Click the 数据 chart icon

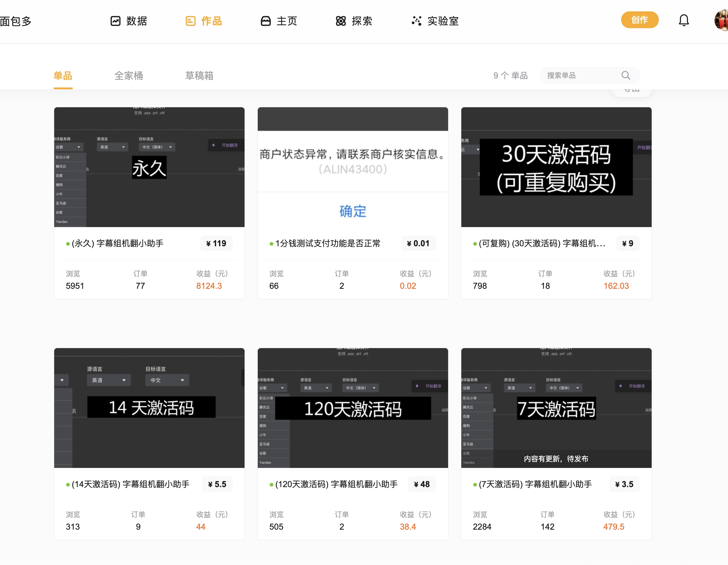[x=115, y=21]
